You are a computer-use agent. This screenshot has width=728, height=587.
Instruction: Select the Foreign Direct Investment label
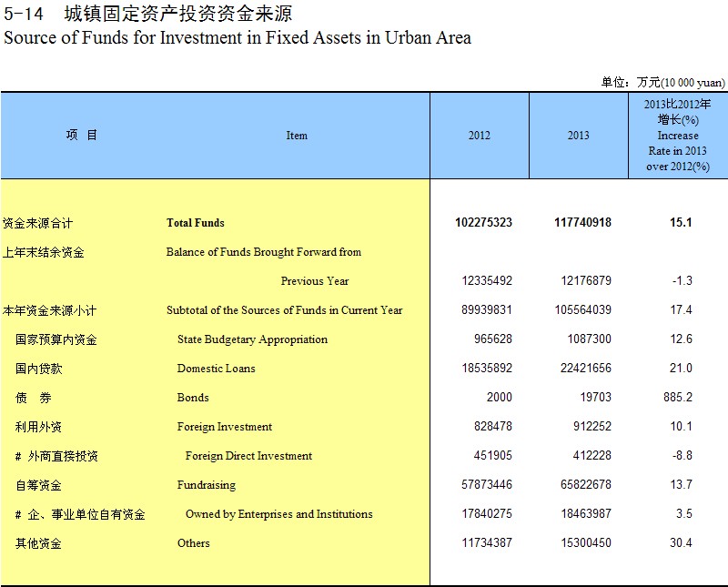coord(248,456)
